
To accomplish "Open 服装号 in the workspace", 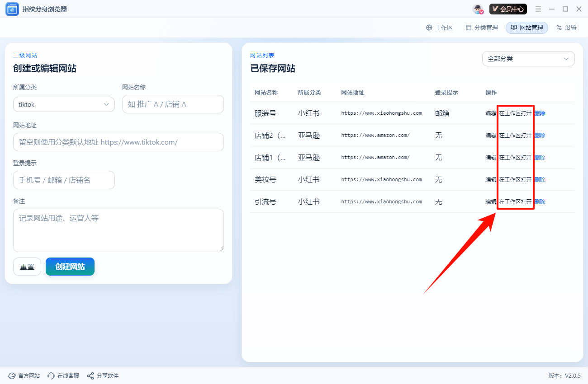I will (515, 113).
